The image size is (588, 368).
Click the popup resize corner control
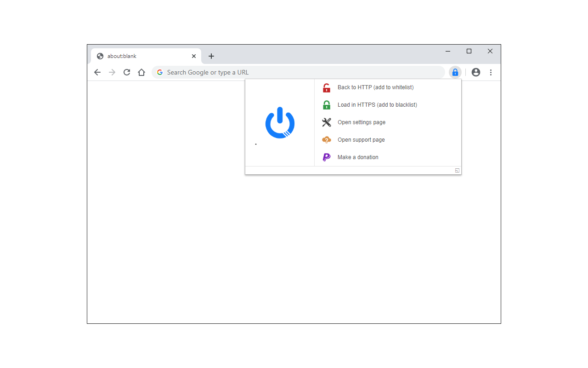457,170
